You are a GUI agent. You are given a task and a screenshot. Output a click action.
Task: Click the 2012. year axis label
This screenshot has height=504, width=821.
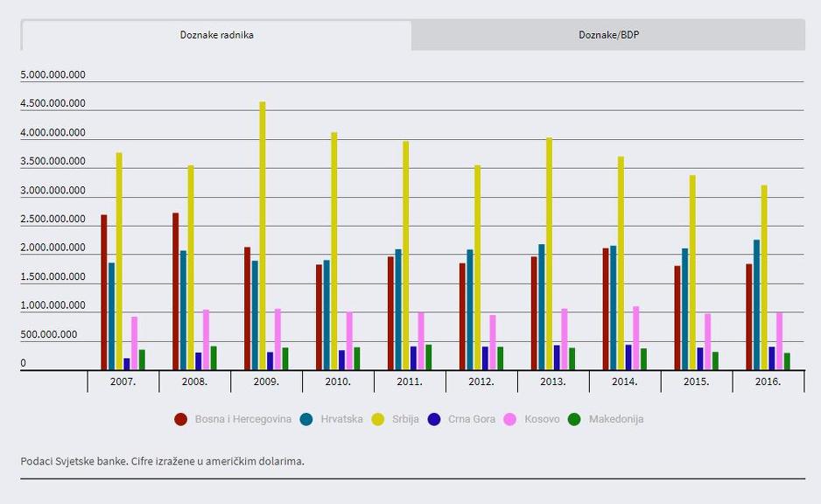point(481,382)
